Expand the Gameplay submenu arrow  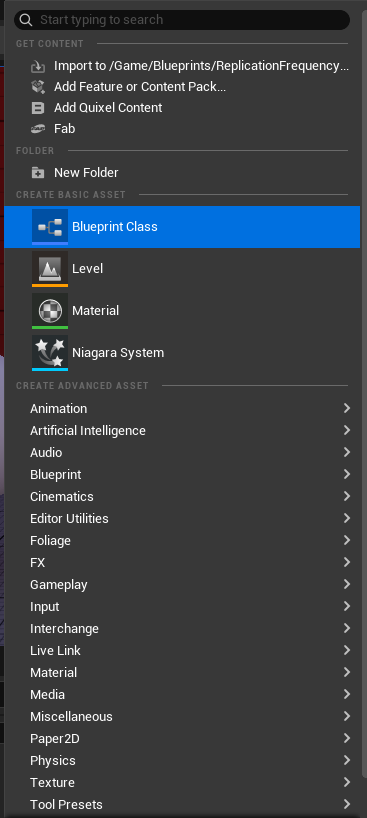point(347,584)
